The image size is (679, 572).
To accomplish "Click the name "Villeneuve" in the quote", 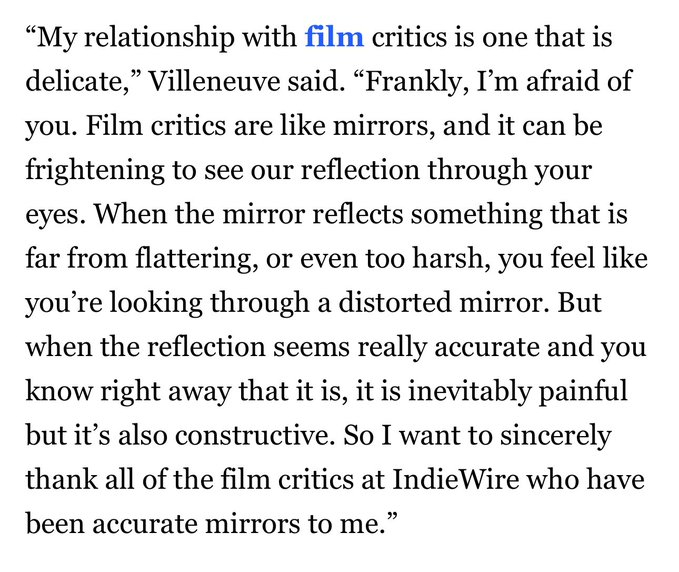I will [x=200, y=84].
